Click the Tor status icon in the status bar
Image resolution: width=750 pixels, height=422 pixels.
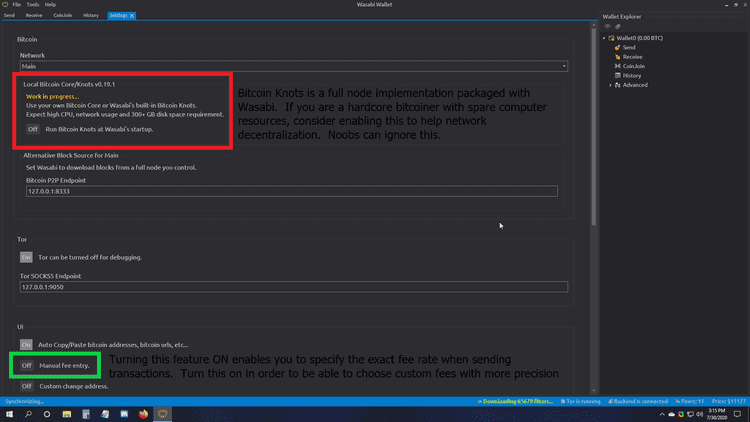pos(562,401)
